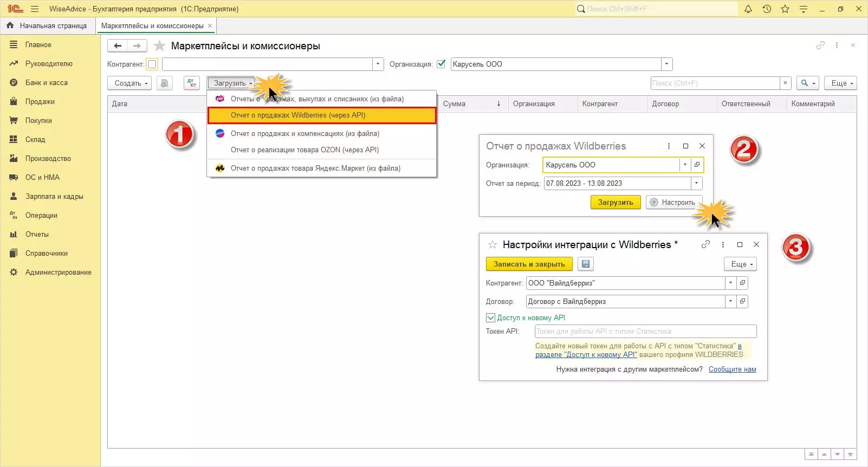Expand Организация dropdown in the sales report dialog
Screen dimensions: 868x467
coord(685,165)
